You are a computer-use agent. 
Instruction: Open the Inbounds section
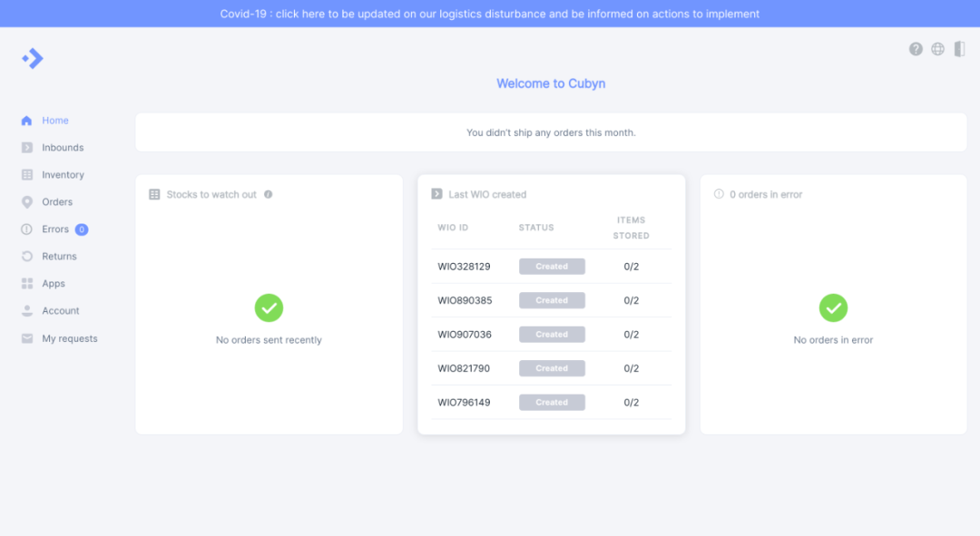tap(63, 148)
